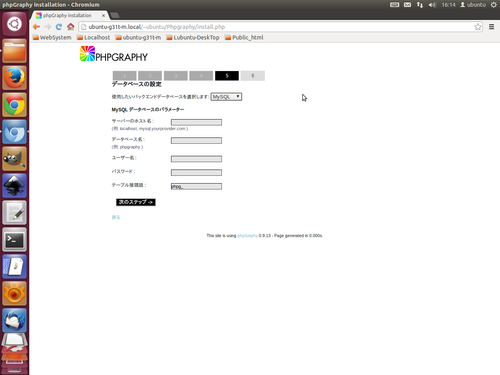The width and height of the screenshot is (500, 375).
Task: Open Ubuntu Dash home launcher
Action: tap(14, 24)
